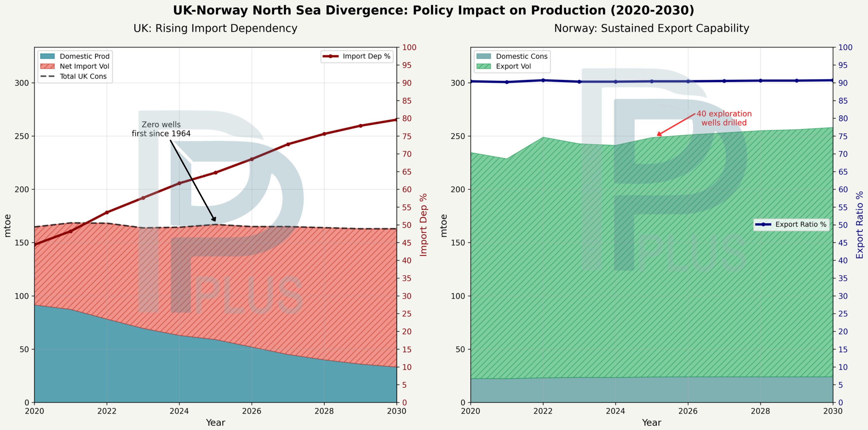The width and height of the screenshot is (868, 430).
Task: Click the 'Export Ratio %' right axis label
Action: 860,225
